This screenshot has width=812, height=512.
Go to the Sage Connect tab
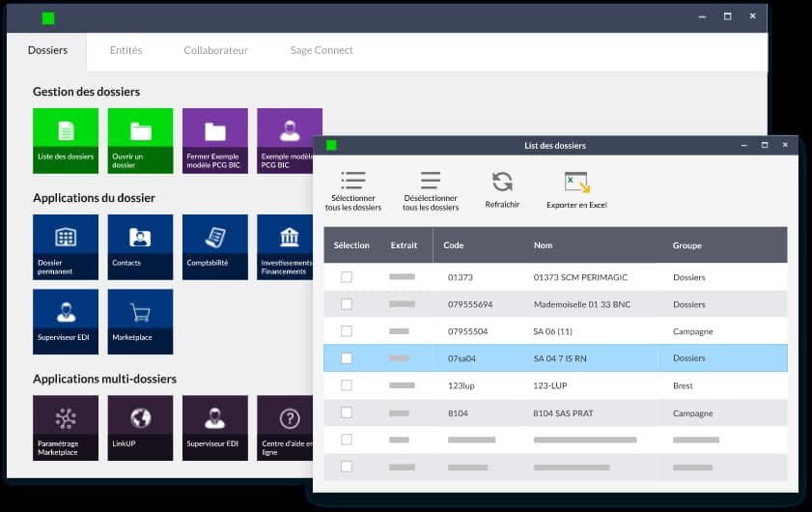tap(322, 50)
